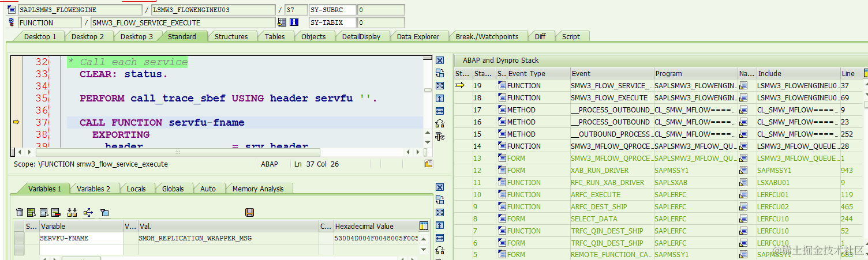Screen dimensions: 868x260
Task: Exchange tool icon beside the variables panel
Action: click(440, 200)
